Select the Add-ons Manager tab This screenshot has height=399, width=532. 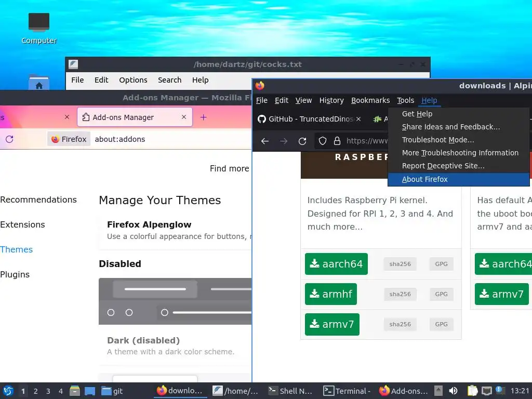135,117
